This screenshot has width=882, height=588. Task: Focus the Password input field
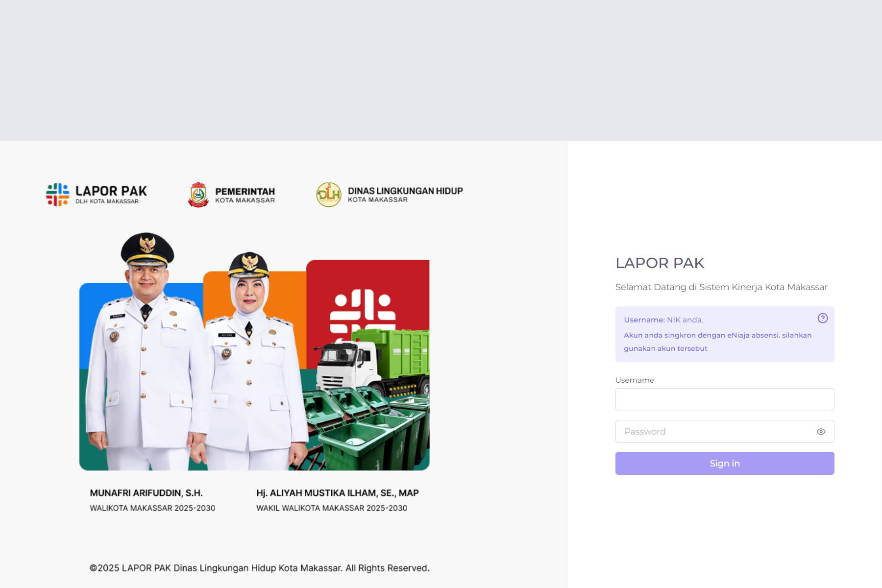pyautogui.click(x=725, y=432)
